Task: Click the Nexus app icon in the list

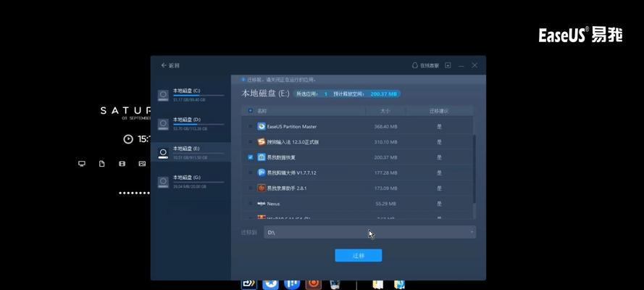Action: 262,204
